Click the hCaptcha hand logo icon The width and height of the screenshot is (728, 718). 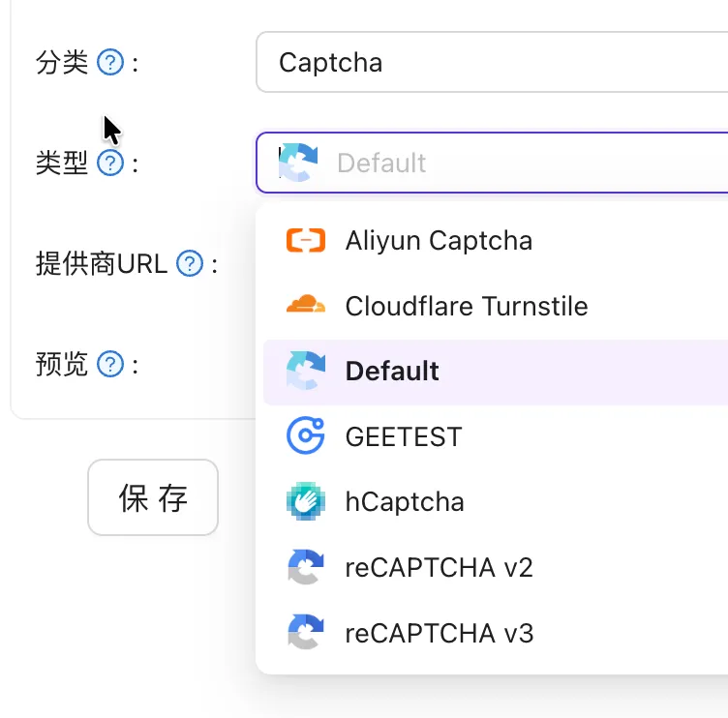tap(306, 501)
